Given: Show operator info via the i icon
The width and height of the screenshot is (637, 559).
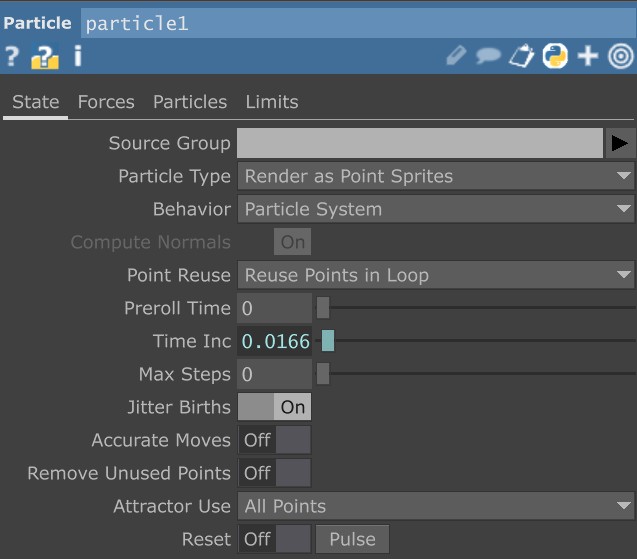Looking at the screenshot, I should [x=77, y=56].
